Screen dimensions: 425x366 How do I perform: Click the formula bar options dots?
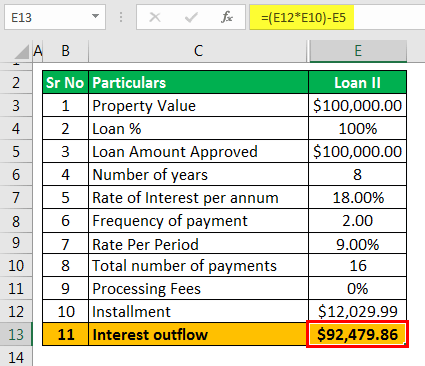coord(121,17)
